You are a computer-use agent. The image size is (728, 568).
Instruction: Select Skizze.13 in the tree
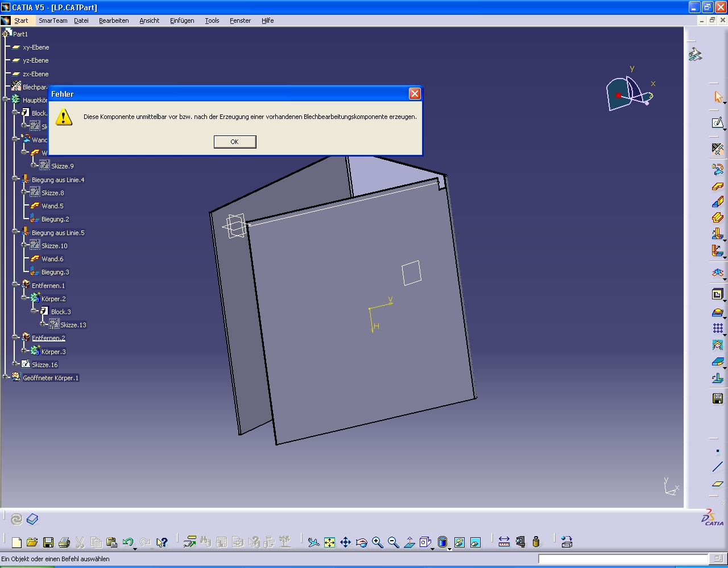point(73,325)
